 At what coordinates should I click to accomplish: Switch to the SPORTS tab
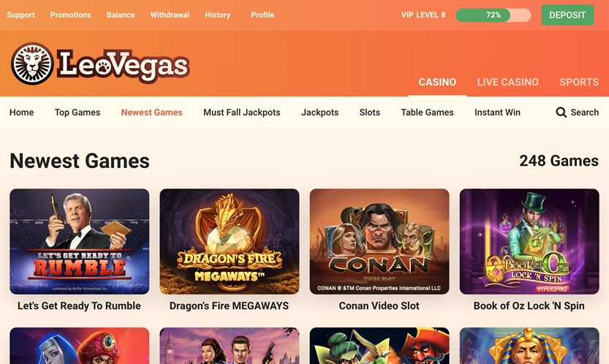[x=579, y=82]
